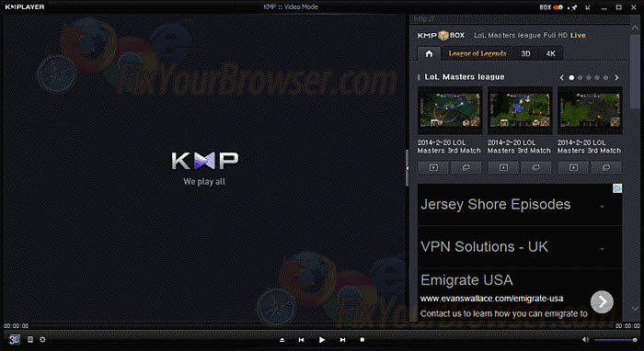
Task: Click the KMP BOX logo
Action: coord(441,35)
